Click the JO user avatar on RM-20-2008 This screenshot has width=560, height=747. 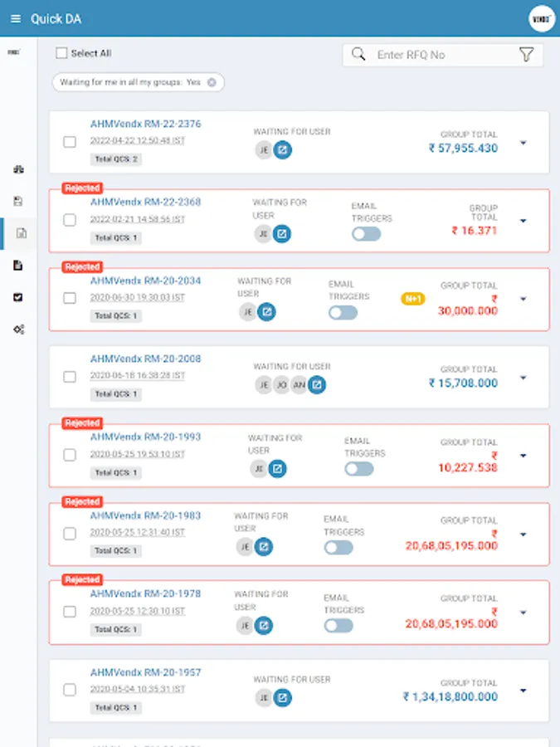point(281,384)
